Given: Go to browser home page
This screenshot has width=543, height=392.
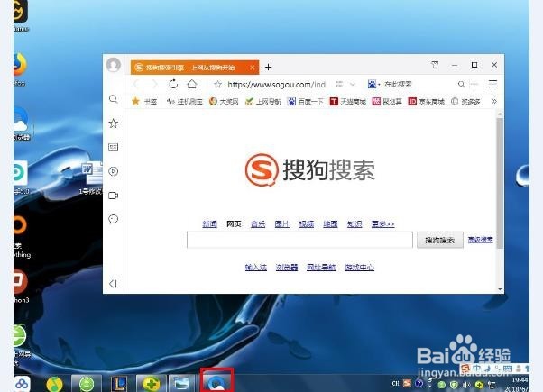Looking at the screenshot, I should click(x=192, y=84).
